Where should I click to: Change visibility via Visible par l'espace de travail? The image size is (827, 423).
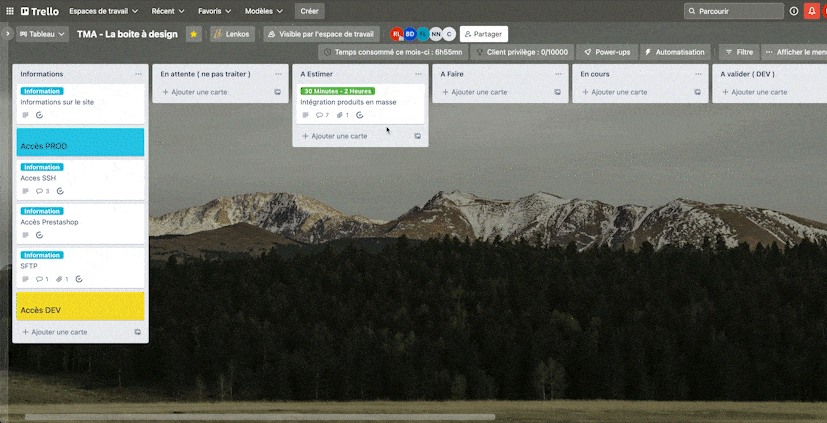pyautogui.click(x=321, y=34)
